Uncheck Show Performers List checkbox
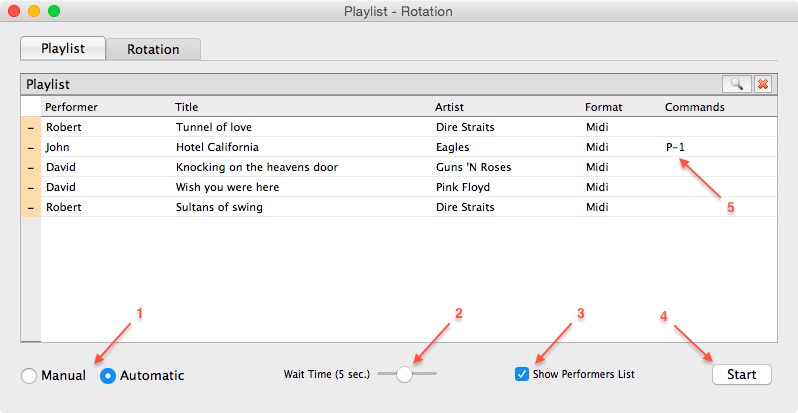Viewport: 798px width, 413px height. (x=522, y=374)
